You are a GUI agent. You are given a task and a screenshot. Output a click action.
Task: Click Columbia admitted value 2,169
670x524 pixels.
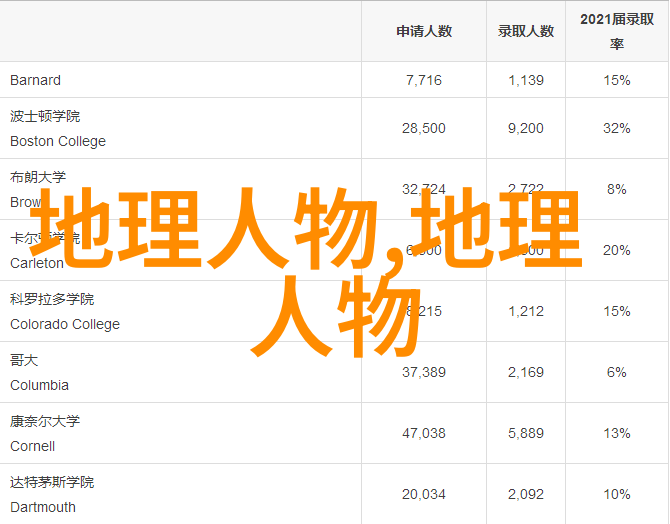tap(526, 373)
